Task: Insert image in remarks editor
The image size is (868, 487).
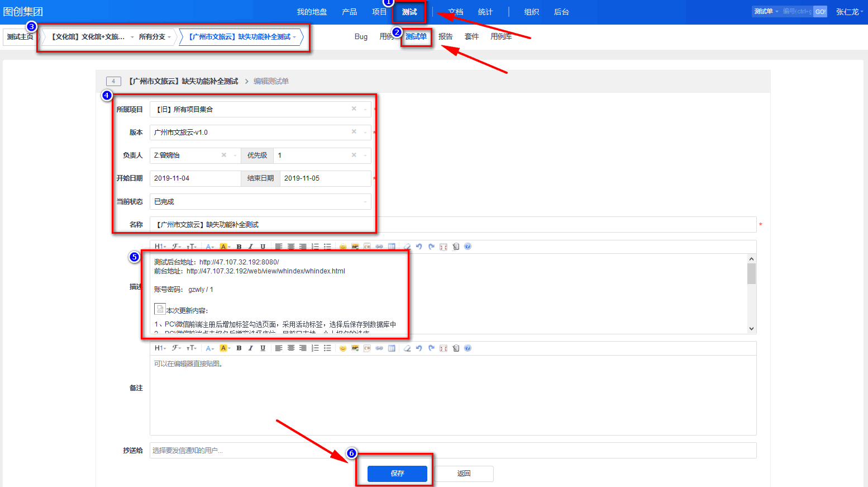Action: click(x=355, y=348)
